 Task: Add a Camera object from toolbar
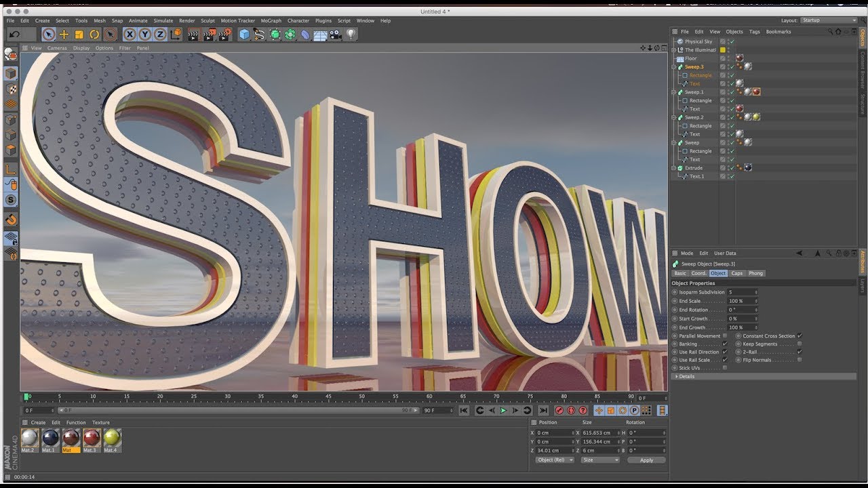coord(336,35)
